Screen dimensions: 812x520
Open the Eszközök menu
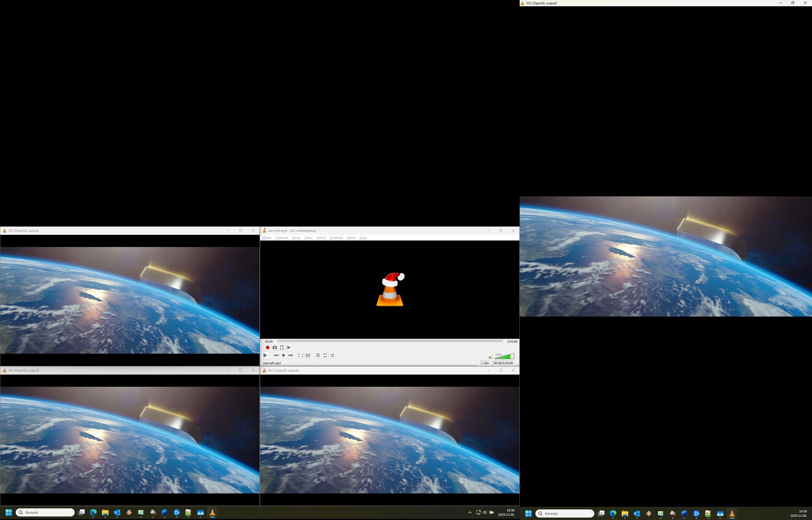(x=336, y=238)
